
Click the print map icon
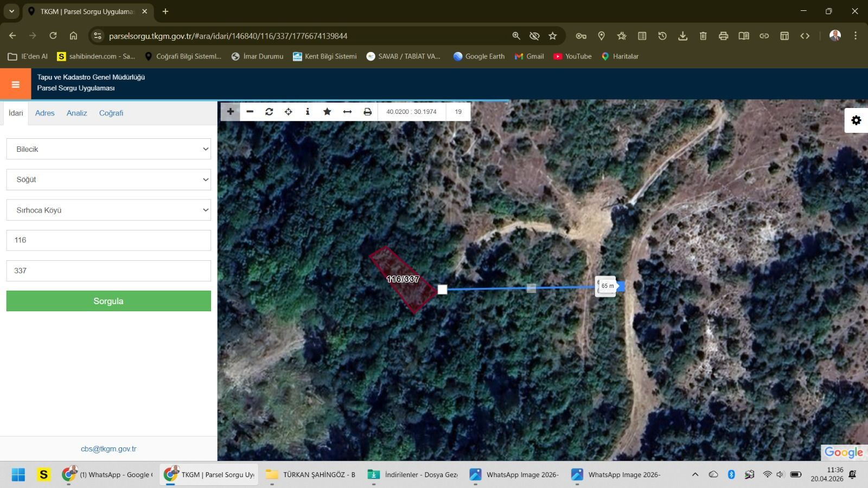[367, 112]
